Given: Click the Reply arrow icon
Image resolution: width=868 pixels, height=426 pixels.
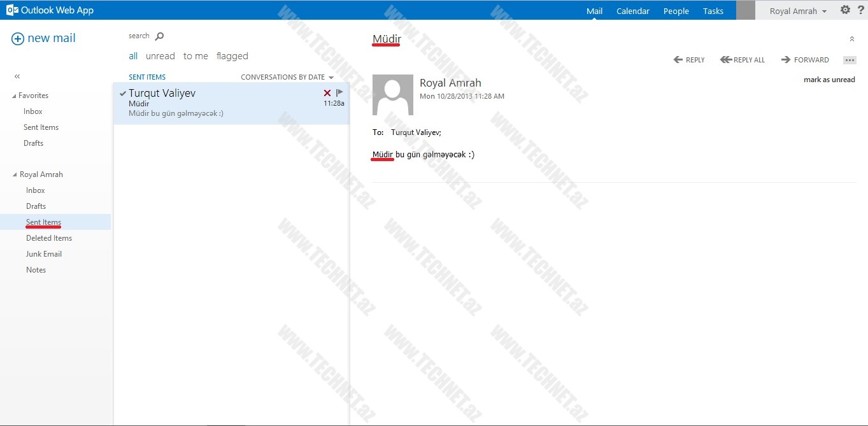Looking at the screenshot, I should [679, 60].
